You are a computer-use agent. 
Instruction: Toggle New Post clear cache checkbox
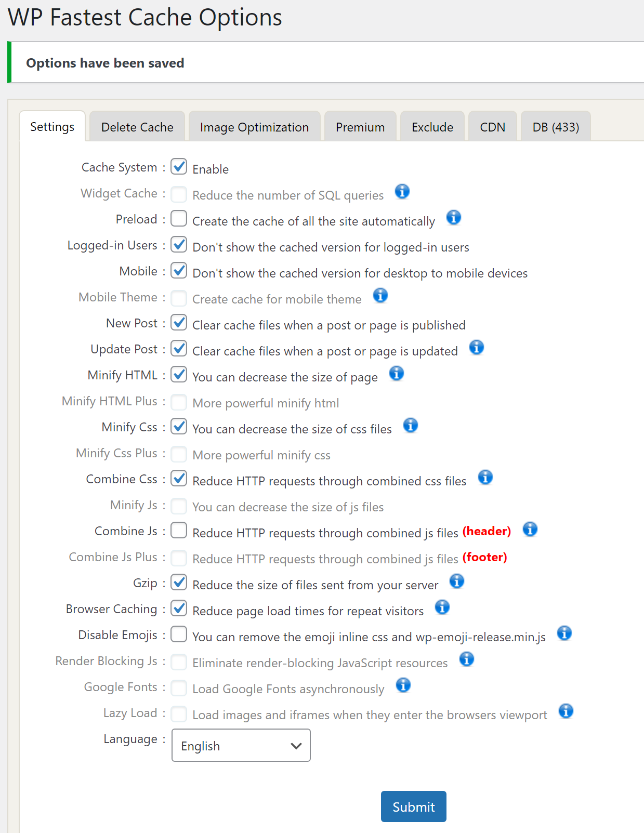[179, 322]
